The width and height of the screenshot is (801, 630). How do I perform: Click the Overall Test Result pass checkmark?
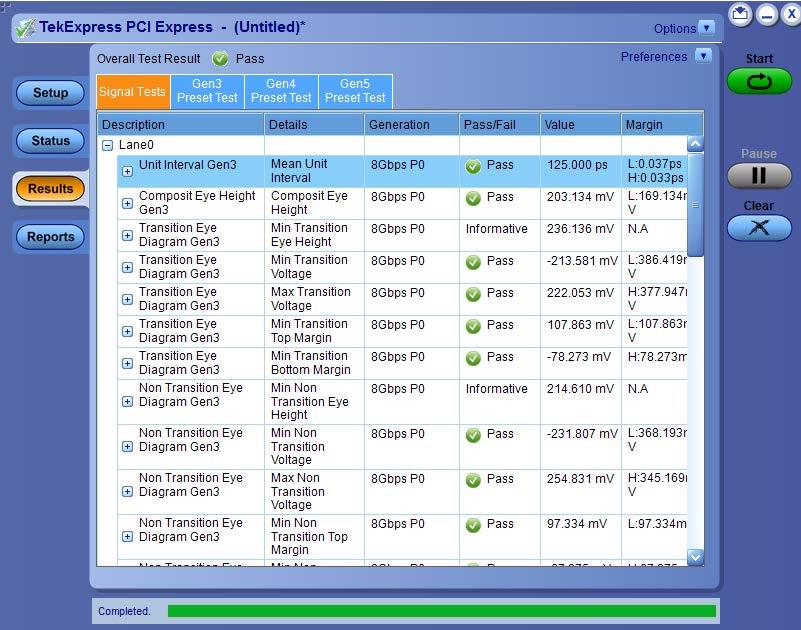(220, 59)
